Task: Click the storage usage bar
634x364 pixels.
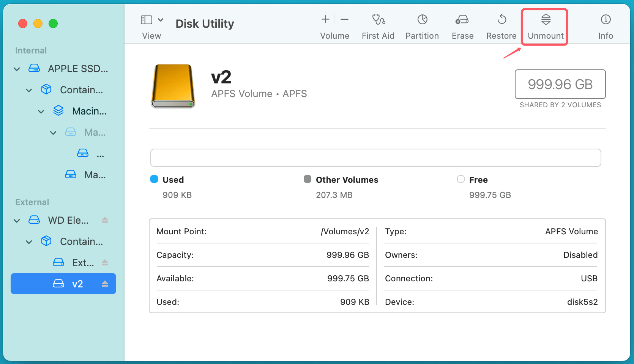Action: click(x=375, y=157)
